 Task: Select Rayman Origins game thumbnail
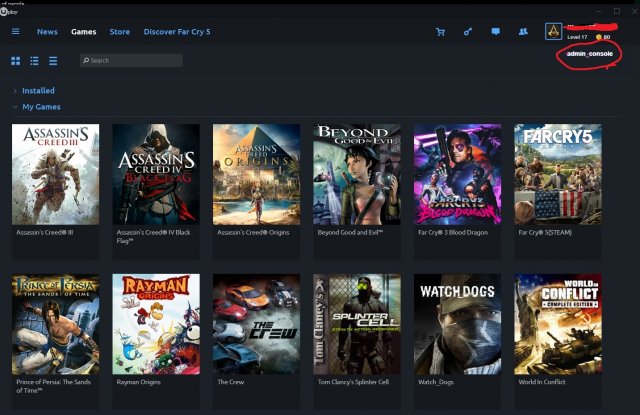[x=156, y=318]
